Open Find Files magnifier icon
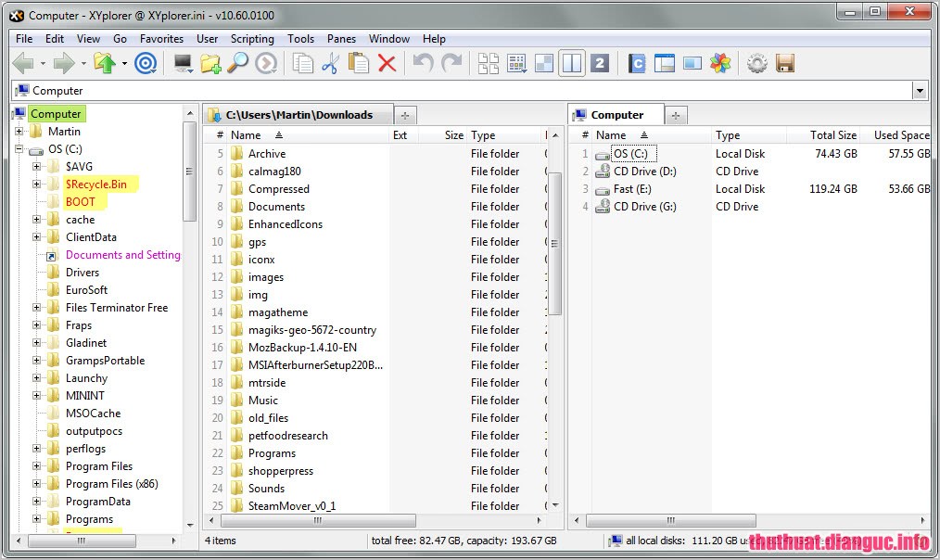This screenshot has height=560, width=940. coord(238,63)
